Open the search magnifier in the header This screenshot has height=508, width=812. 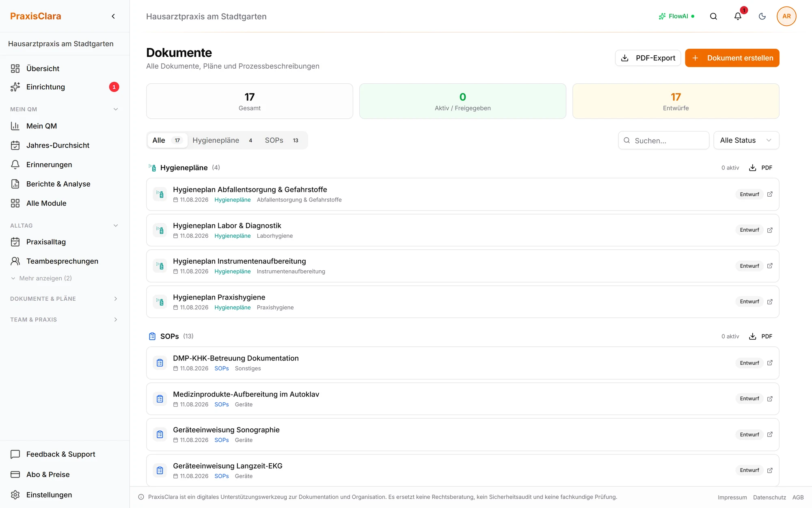713,16
